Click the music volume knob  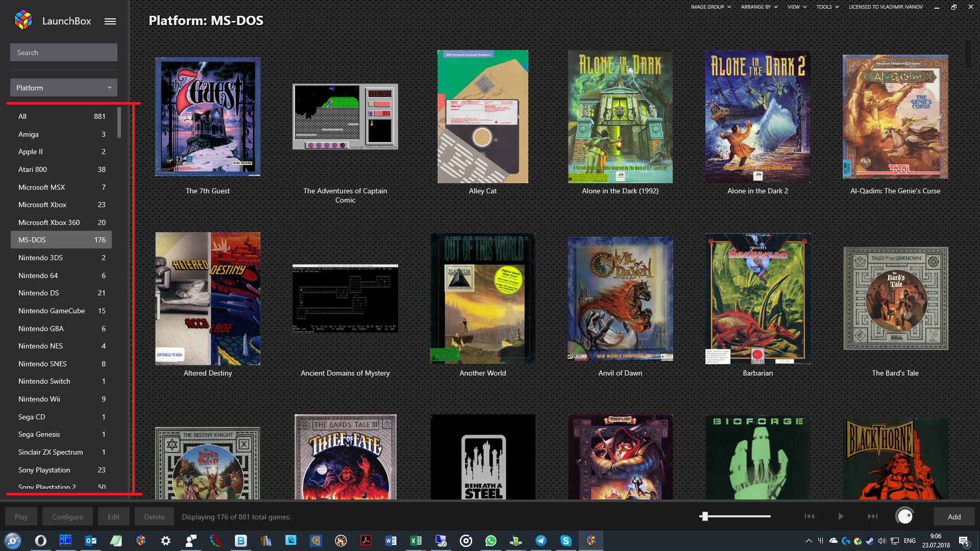904,516
